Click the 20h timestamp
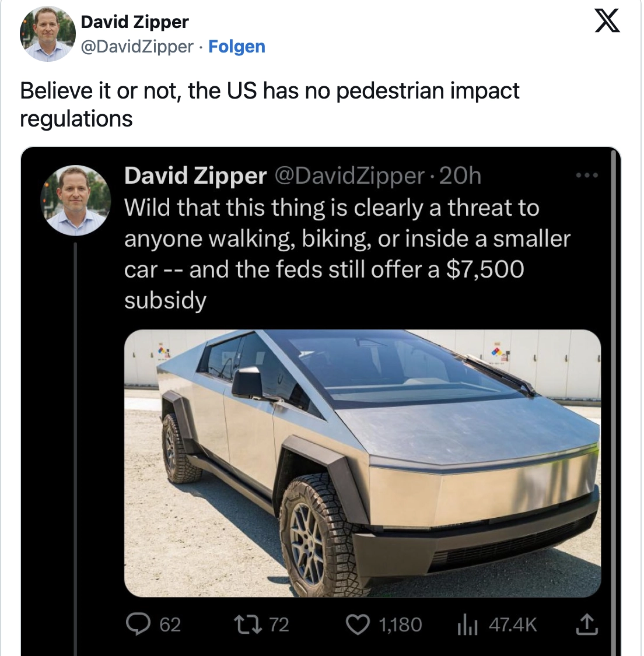This screenshot has width=644, height=656. (460, 176)
